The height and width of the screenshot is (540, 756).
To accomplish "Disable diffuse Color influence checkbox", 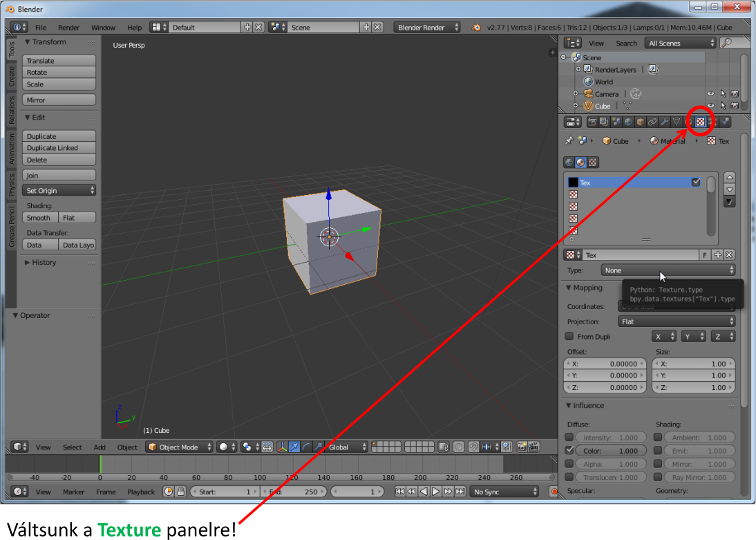I will (569, 450).
